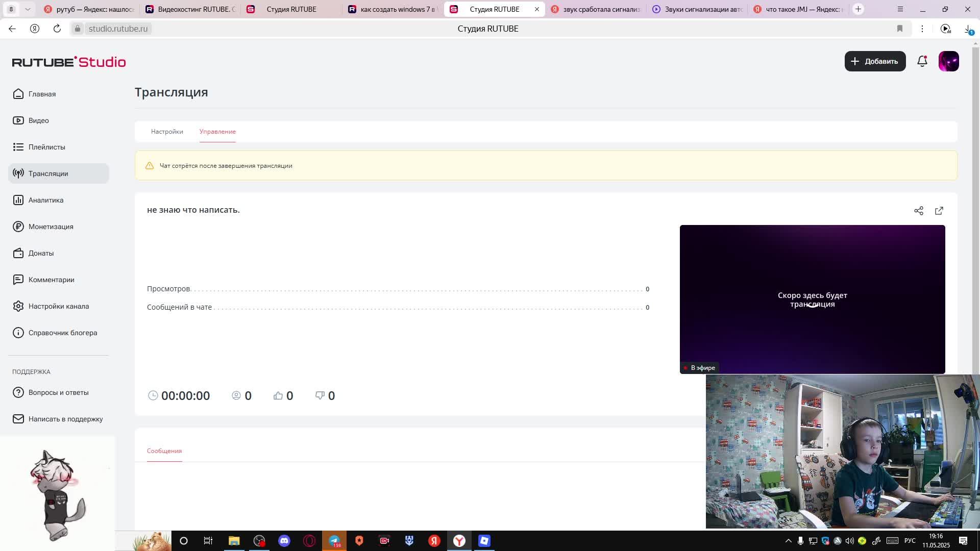Open Монетизация section

58,227
